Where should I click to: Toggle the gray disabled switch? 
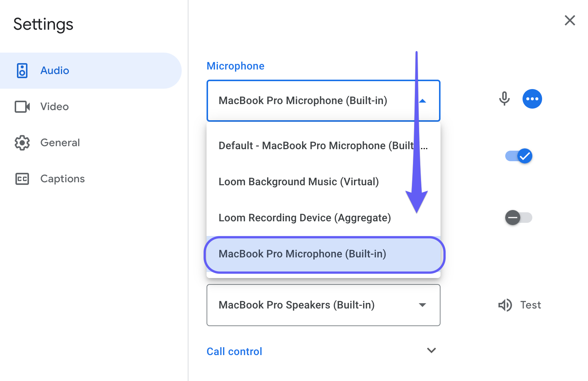[x=518, y=218]
